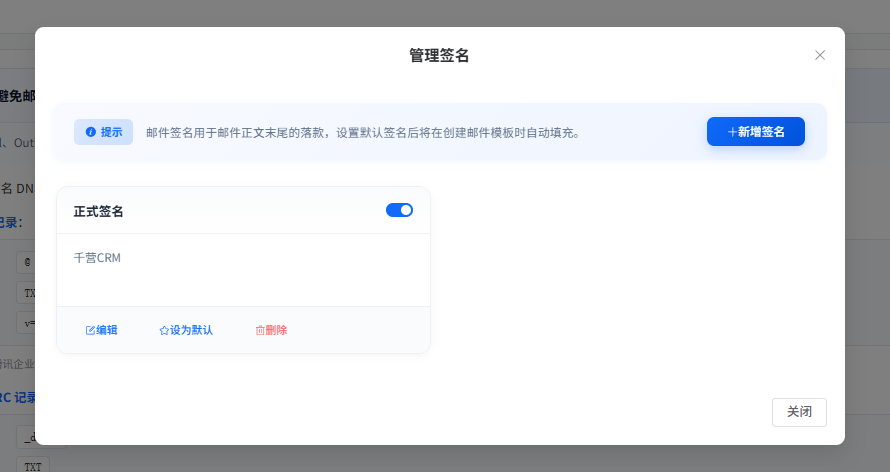Viewport: 890px width, 472px height.
Task: Toggle off the 正式签名 switch
Action: 399,210
